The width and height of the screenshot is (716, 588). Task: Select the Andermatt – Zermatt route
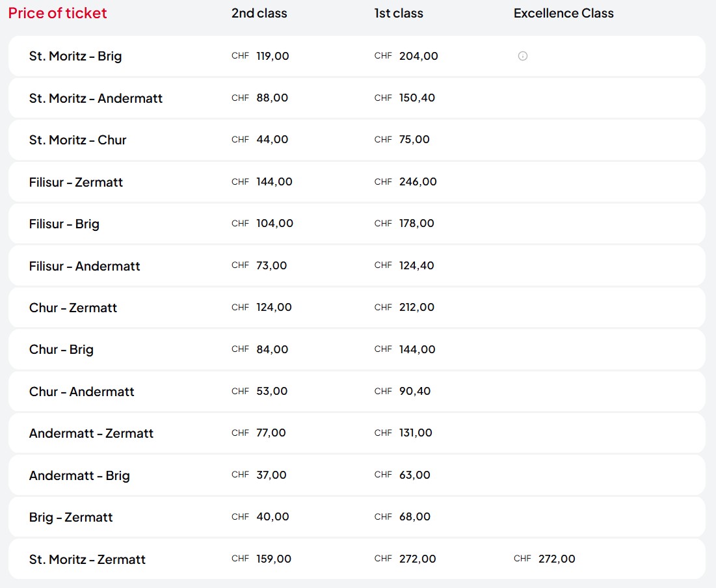point(356,433)
